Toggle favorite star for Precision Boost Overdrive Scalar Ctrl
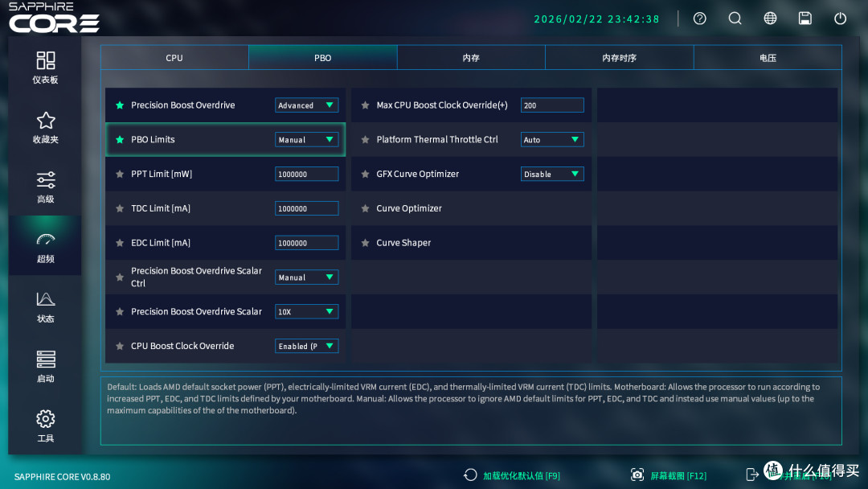The image size is (868, 489). pos(120,277)
